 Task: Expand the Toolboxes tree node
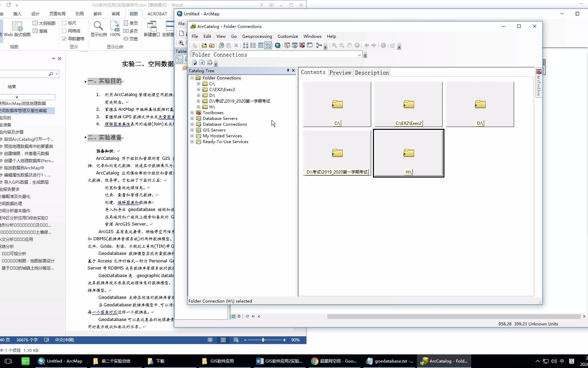[192, 112]
